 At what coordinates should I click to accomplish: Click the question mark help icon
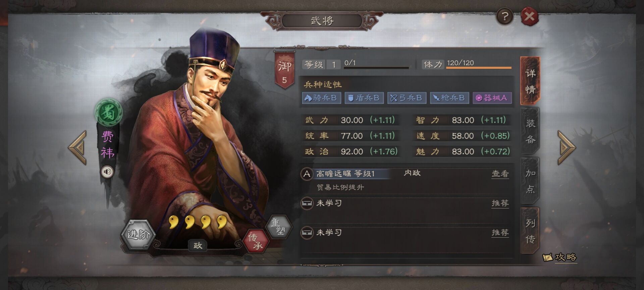tap(505, 16)
